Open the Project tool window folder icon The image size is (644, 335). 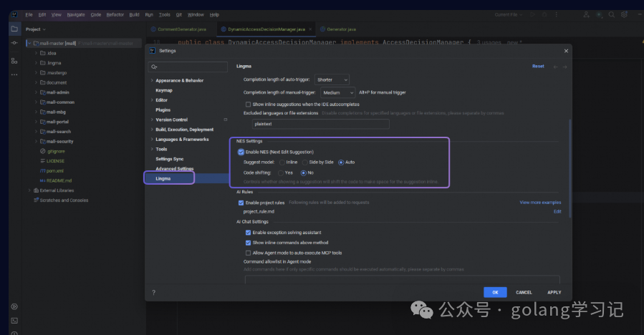point(14,29)
